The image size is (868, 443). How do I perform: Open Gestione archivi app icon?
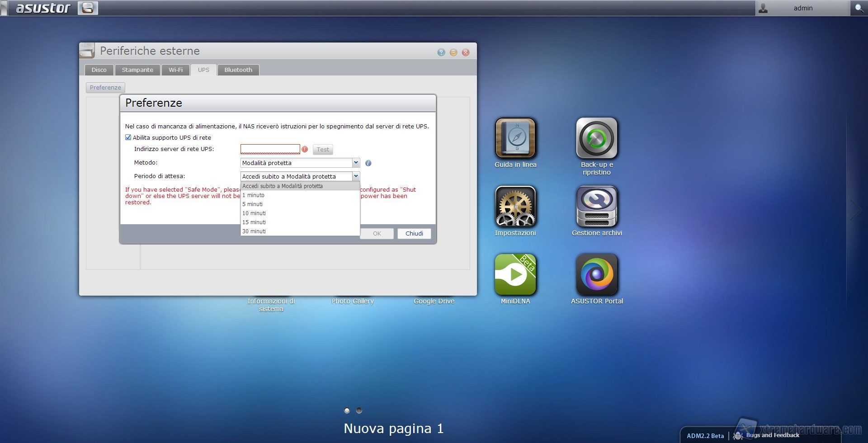pos(597,206)
